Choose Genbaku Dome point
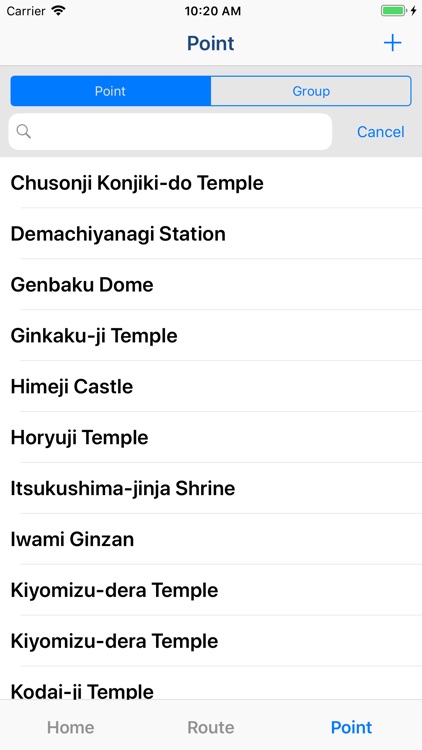Viewport: 422px width, 750px height. [211, 285]
